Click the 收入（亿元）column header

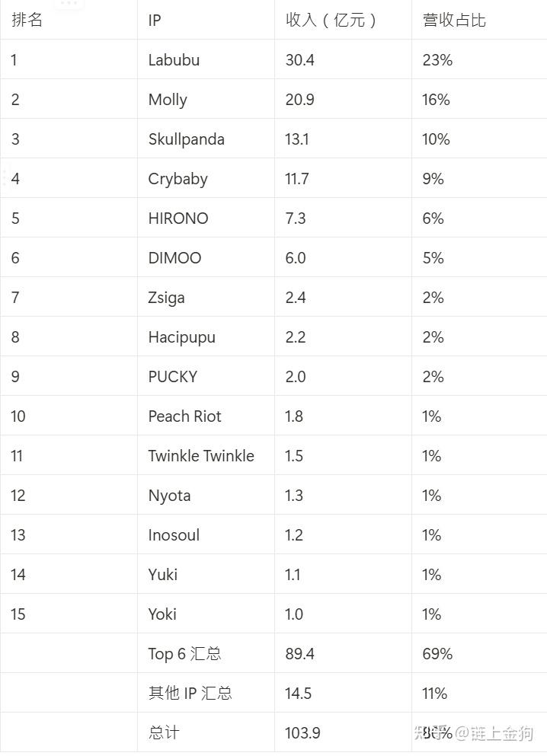(331, 21)
